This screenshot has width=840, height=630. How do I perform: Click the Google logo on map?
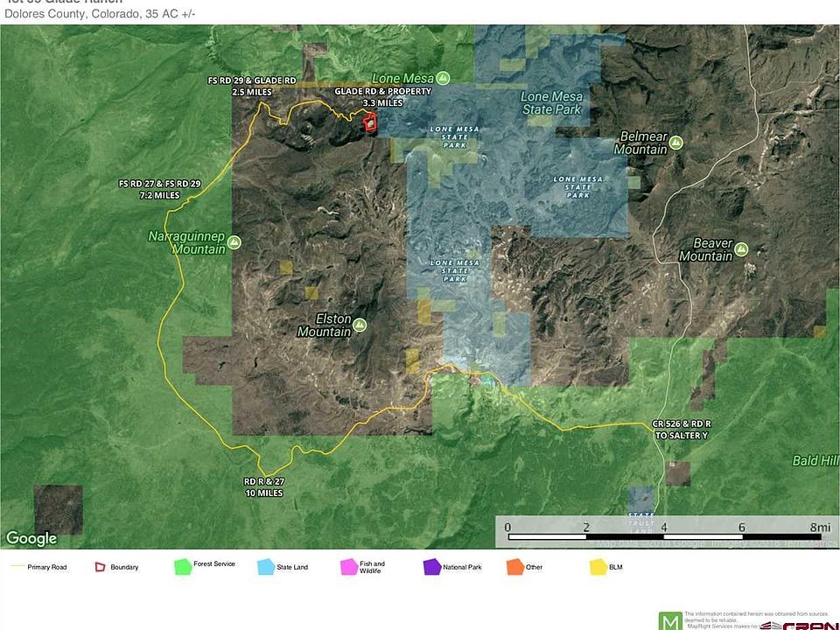(x=31, y=538)
